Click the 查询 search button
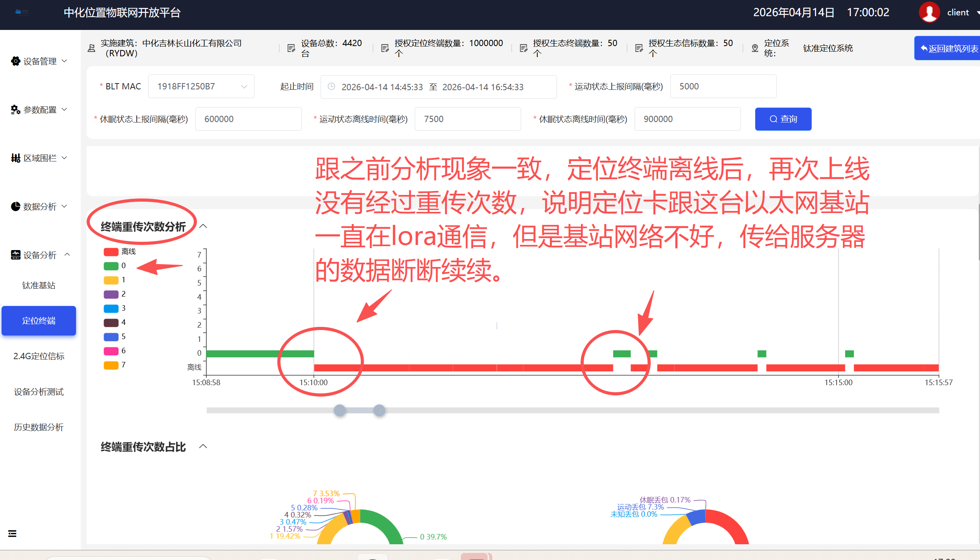 point(783,119)
